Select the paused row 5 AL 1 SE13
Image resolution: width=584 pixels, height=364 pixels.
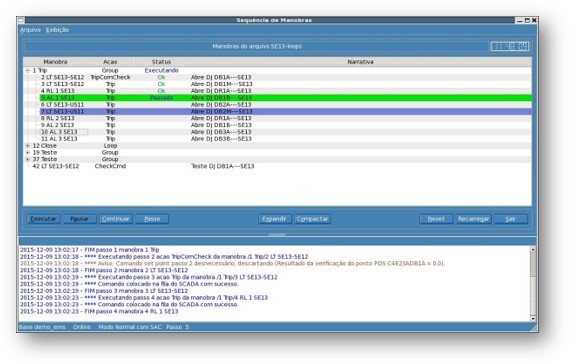pos(286,98)
